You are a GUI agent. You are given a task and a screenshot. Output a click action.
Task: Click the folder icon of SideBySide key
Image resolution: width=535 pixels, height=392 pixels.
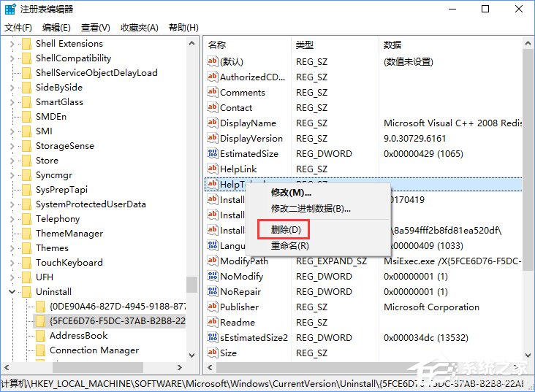pyautogui.click(x=26, y=88)
